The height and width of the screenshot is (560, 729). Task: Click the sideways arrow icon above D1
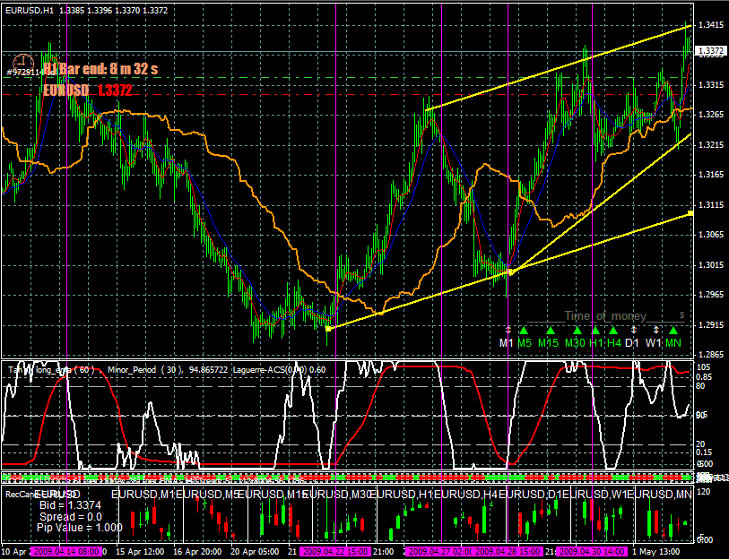633,330
